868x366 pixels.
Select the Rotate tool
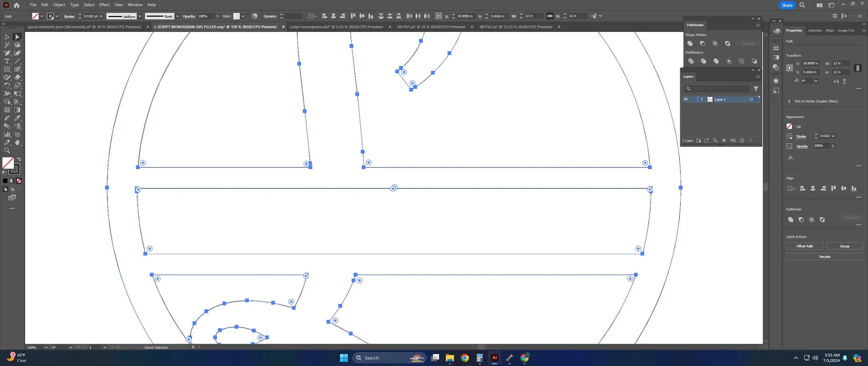(7, 85)
